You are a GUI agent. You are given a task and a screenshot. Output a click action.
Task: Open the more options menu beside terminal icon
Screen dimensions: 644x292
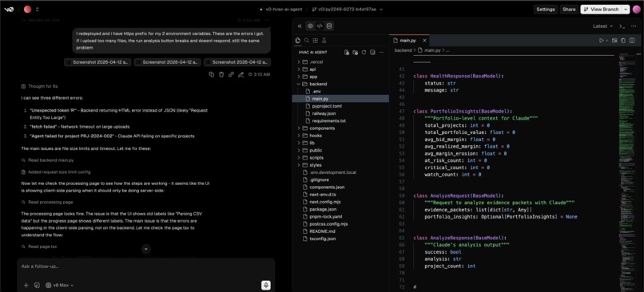633,26
